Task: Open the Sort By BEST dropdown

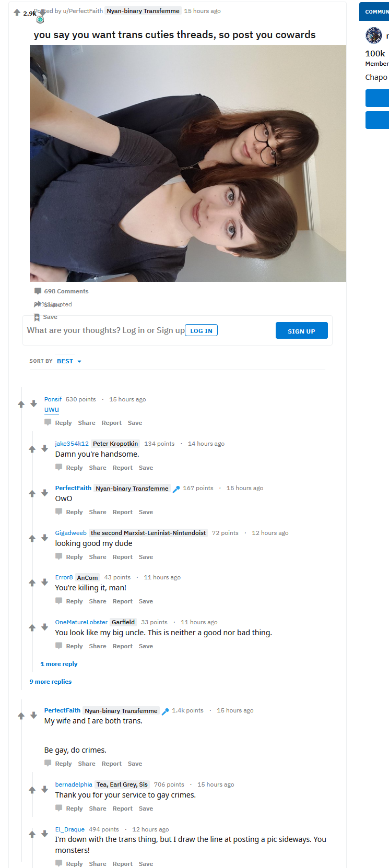Action: coord(69,361)
